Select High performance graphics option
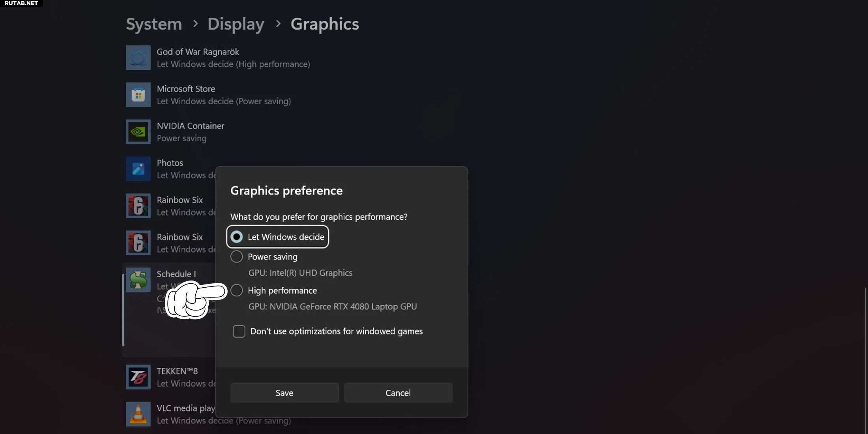This screenshot has width=868, height=434. (237, 290)
